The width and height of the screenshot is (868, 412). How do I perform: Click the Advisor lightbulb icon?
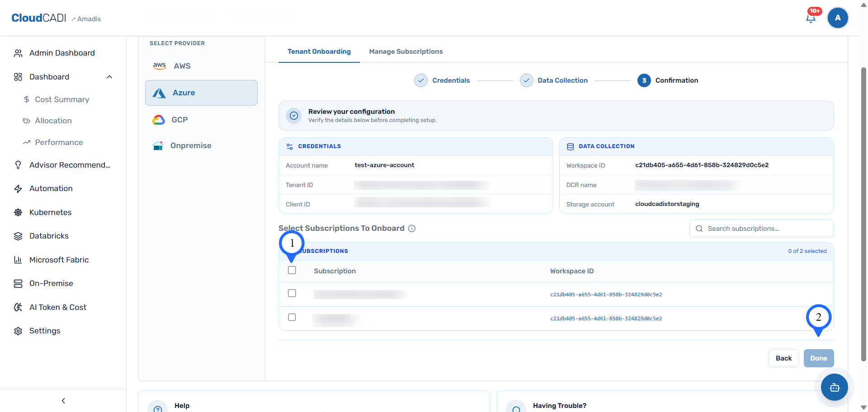point(18,165)
